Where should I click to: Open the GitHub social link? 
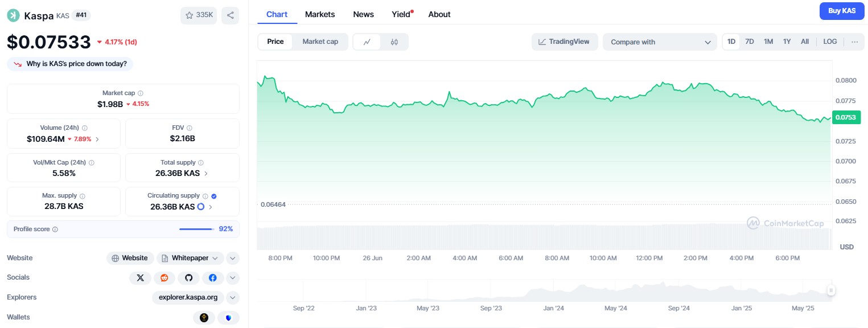(x=188, y=278)
